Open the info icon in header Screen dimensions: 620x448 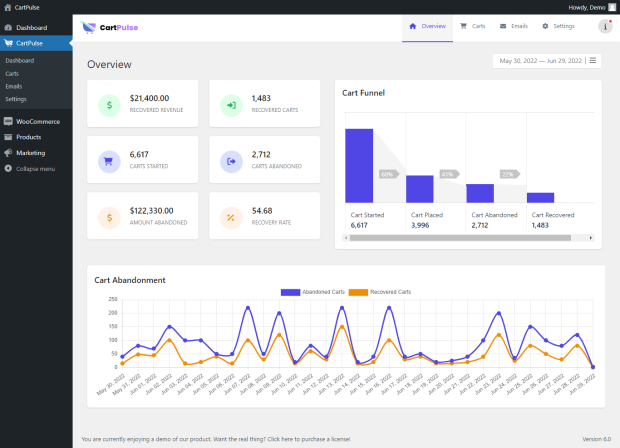click(605, 27)
